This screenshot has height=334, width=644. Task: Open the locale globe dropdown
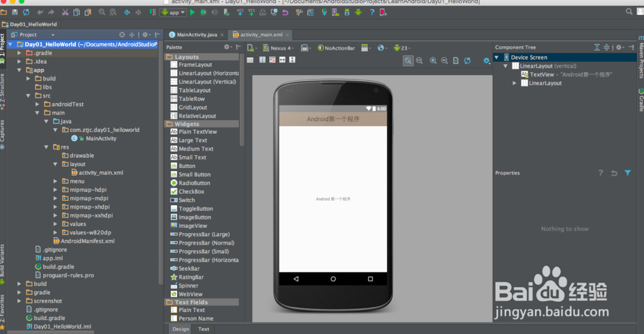click(x=382, y=48)
